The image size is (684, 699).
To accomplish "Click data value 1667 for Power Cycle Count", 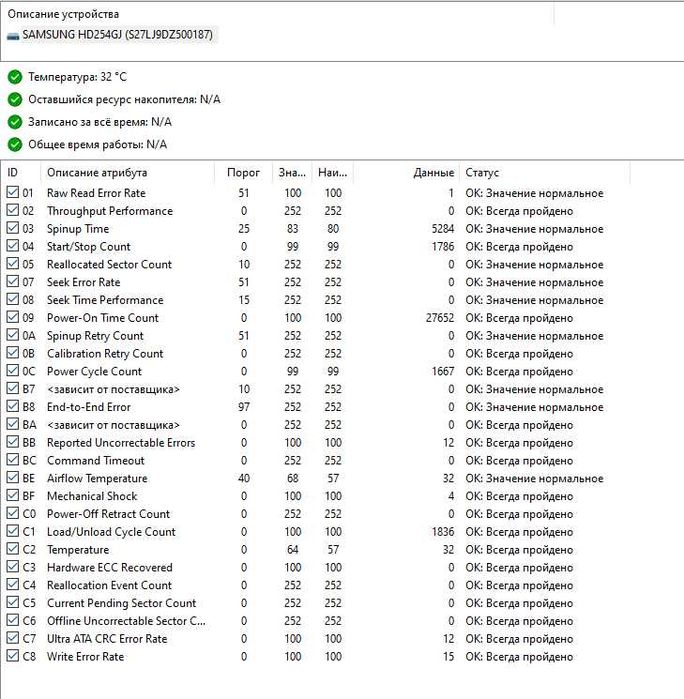I will (x=443, y=371).
